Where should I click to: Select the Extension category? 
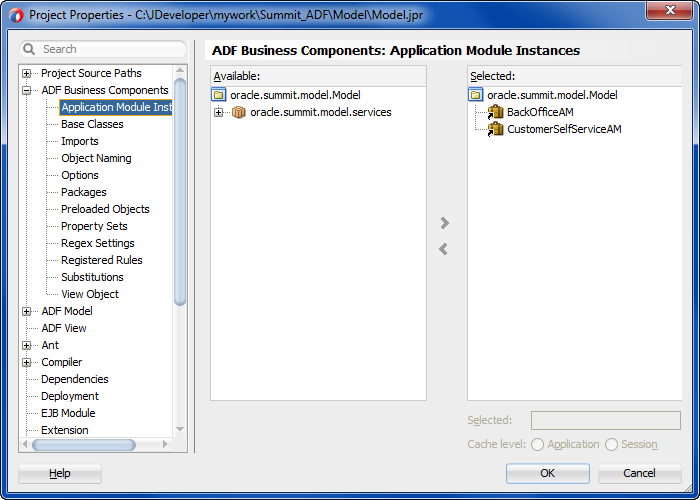tap(65, 430)
